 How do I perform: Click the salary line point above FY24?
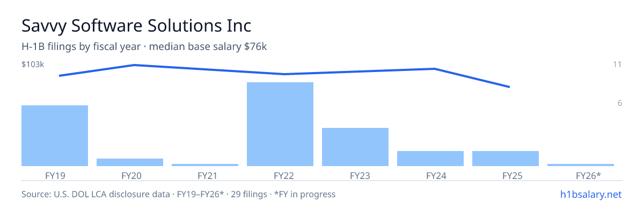pos(434,69)
